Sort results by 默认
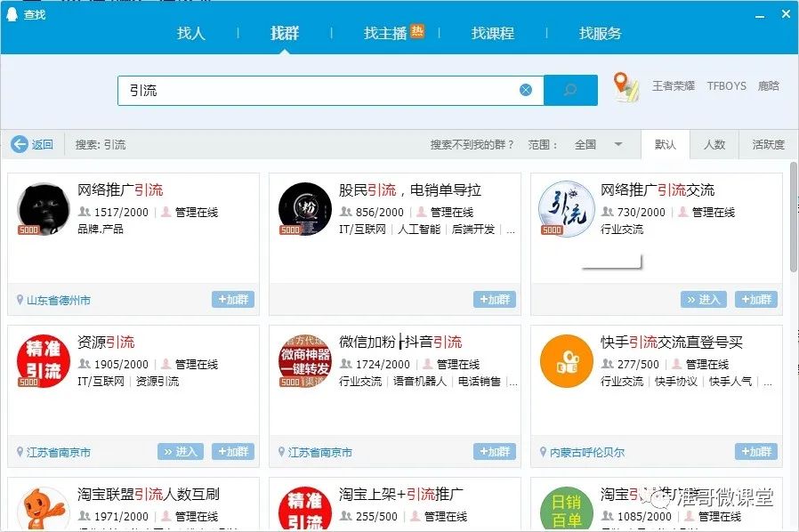Screen dimensions: 799x532 [665, 145]
